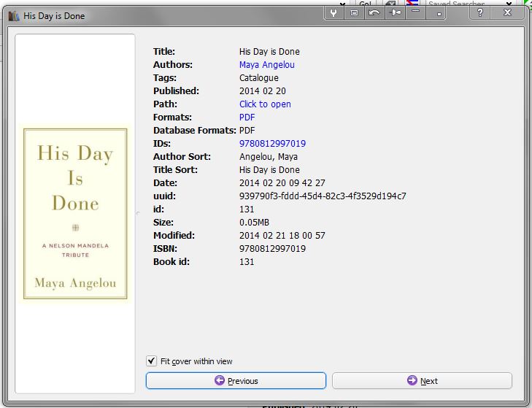Click the Book id value 131
Screen dimensions: 532x408
pyautogui.click(x=247, y=262)
